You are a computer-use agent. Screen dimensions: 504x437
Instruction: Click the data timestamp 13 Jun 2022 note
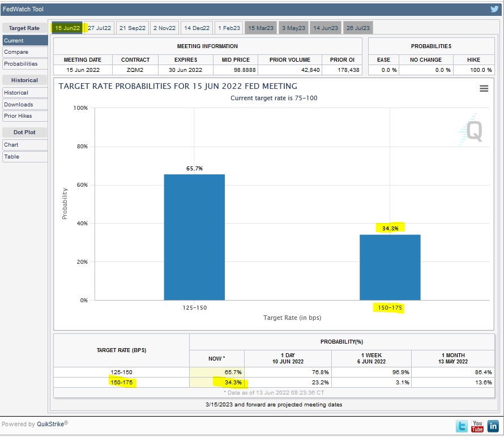[274, 393]
